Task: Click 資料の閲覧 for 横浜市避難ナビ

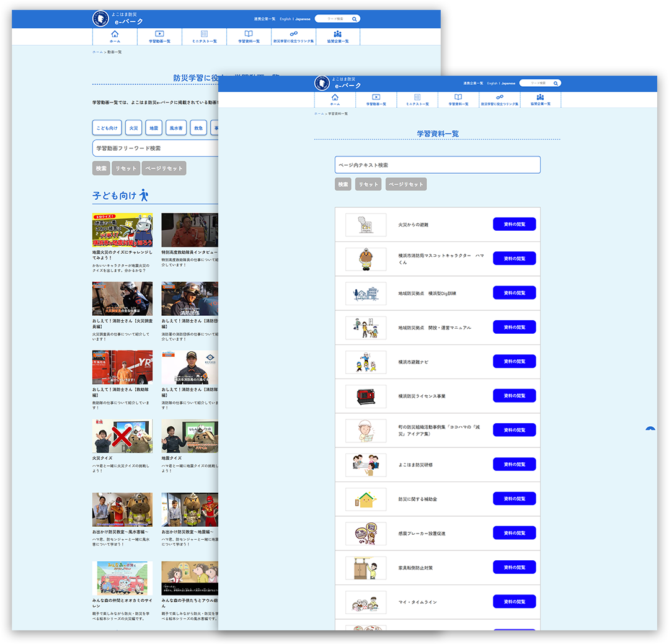Action: (x=514, y=361)
